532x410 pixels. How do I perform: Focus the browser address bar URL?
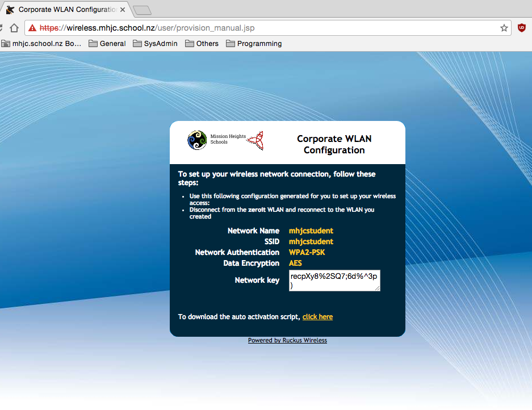coord(227,28)
